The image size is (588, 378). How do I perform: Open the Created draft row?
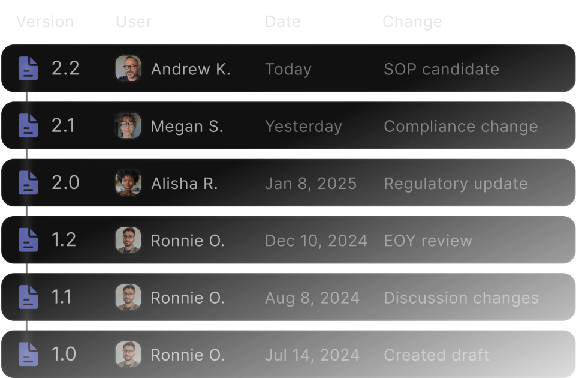tap(436, 355)
